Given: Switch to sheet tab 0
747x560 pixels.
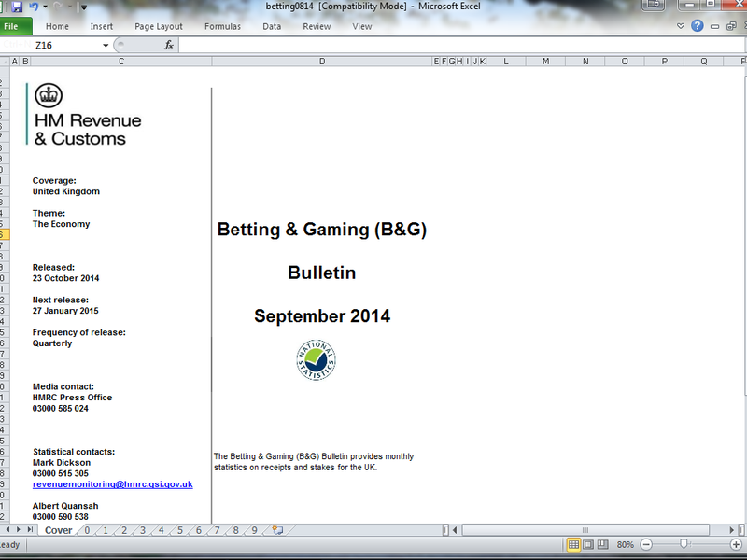Looking at the screenshot, I should [x=87, y=530].
